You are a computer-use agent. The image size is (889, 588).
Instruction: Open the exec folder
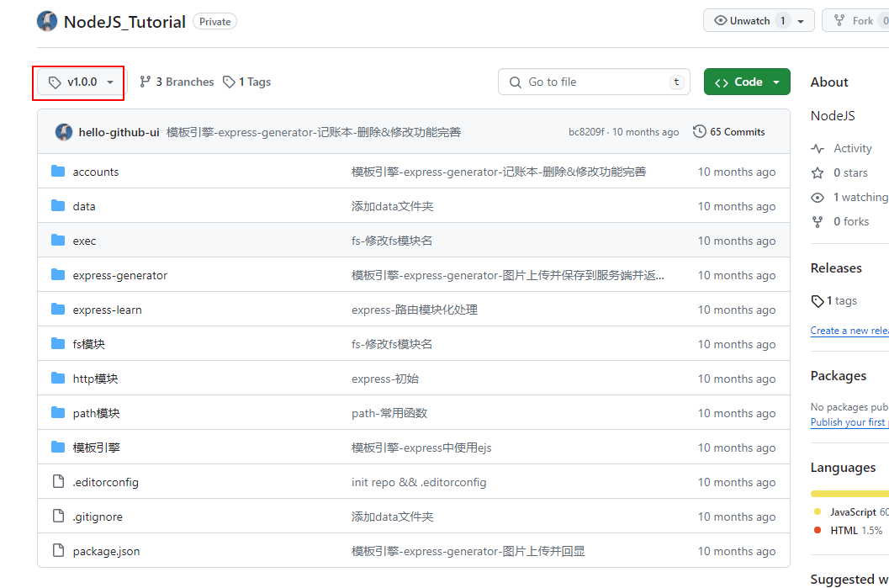point(84,241)
